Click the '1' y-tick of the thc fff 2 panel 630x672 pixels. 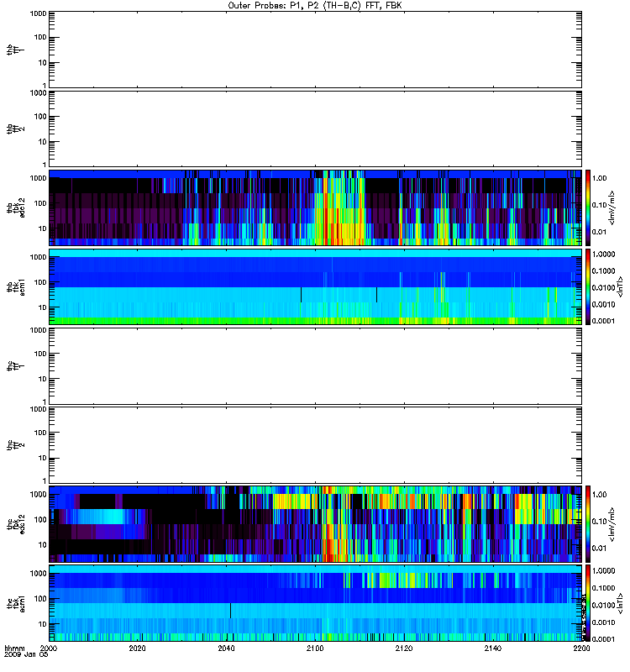[45, 480]
